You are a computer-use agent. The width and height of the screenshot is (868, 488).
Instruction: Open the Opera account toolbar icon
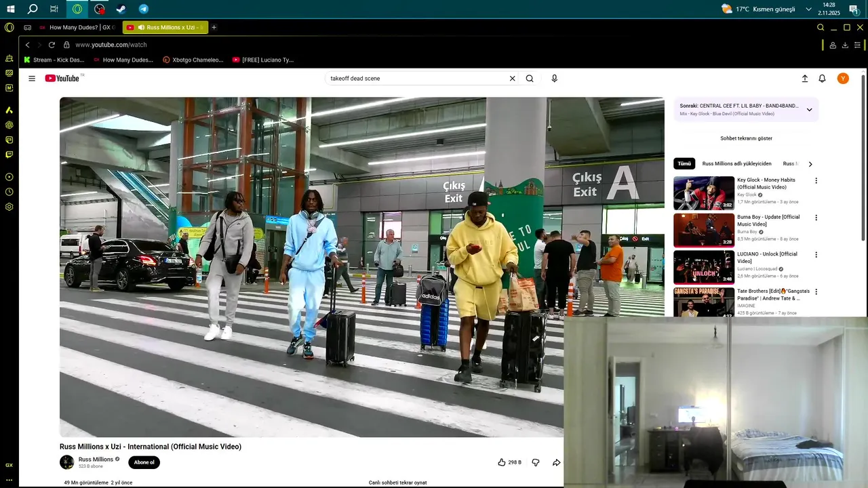832,45
